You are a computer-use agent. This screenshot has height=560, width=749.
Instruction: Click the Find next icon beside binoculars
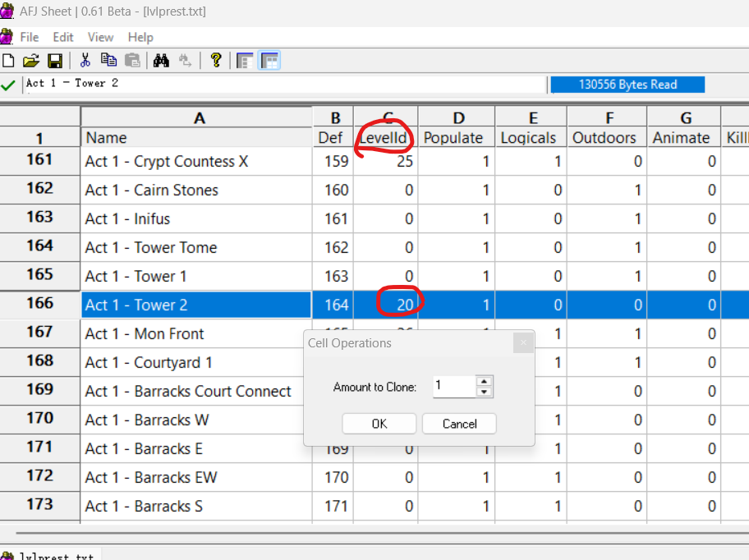185,61
